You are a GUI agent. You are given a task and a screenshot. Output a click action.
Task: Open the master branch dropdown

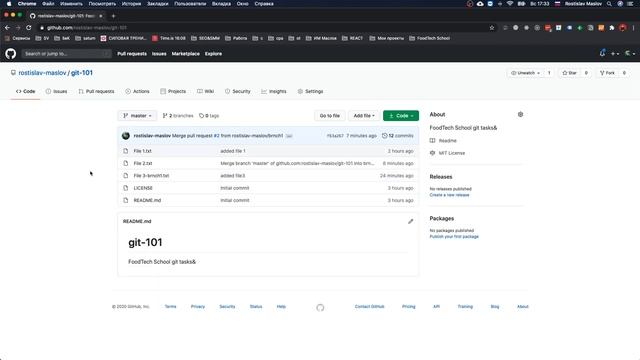tap(137, 116)
